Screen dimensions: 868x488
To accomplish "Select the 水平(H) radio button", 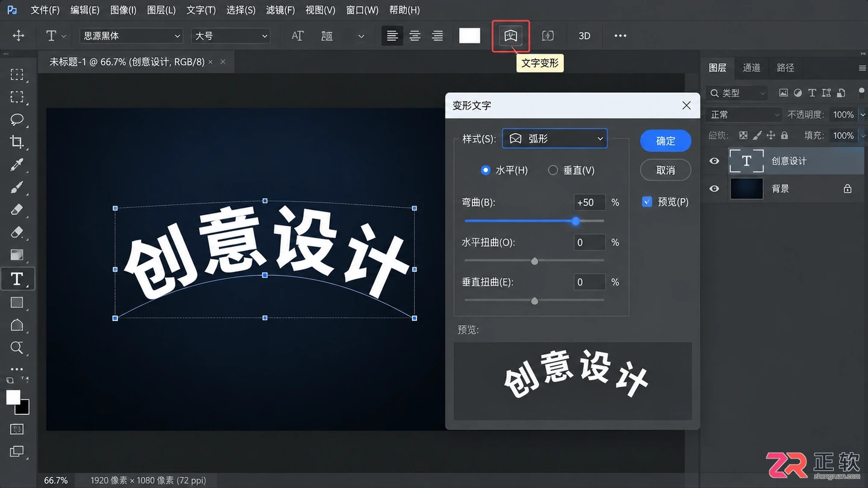I will click(x=485, y=170).
